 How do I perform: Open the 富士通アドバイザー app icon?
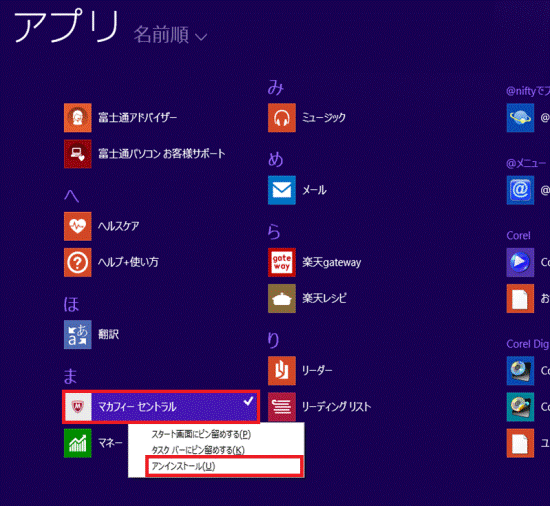click(x=78, y=117)
